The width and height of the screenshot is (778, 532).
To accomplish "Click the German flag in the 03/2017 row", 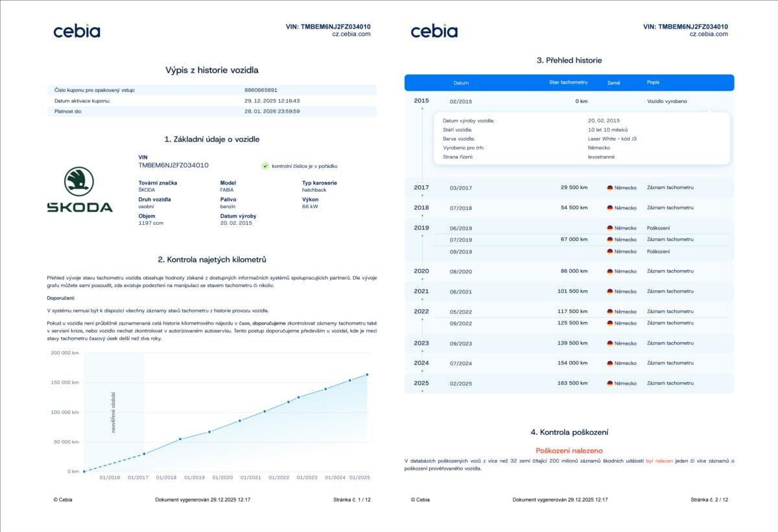I will 610,188.
